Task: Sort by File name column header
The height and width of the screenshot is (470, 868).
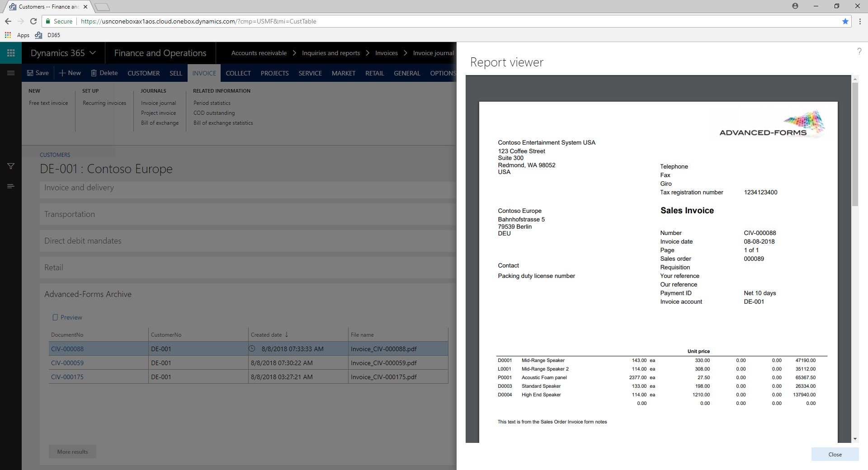Action: (362, 335)
